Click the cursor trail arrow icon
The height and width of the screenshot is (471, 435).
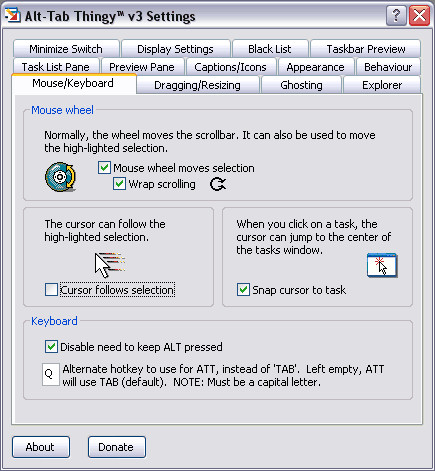tap(110, 265)
